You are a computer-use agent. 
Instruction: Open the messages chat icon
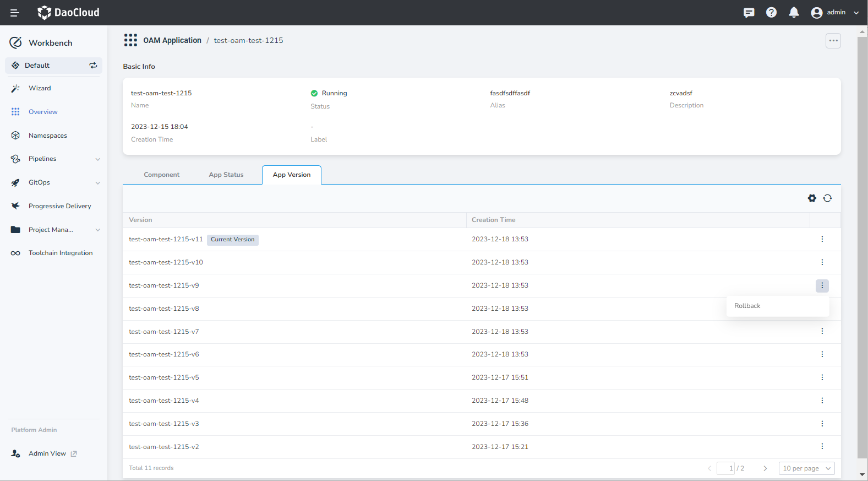pos(749,13)
